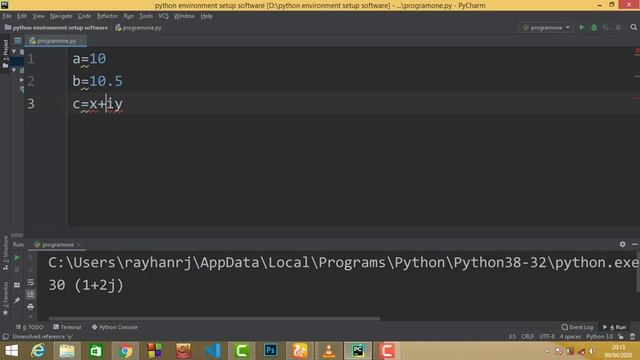Image resolution: width=640 pixels, height=360 pixels.
Task: Open Favorites tool window star icon
Action: pyautogui.click(x=5, y=313)
